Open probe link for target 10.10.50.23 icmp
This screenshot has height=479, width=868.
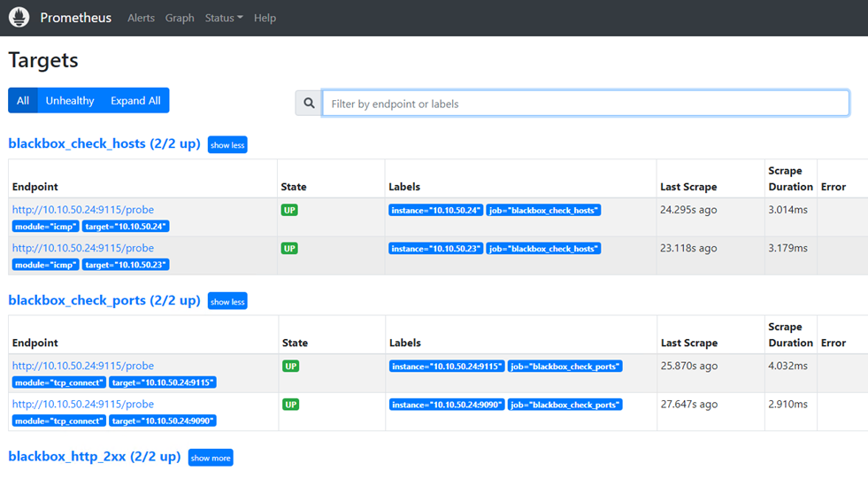point(83,248)
